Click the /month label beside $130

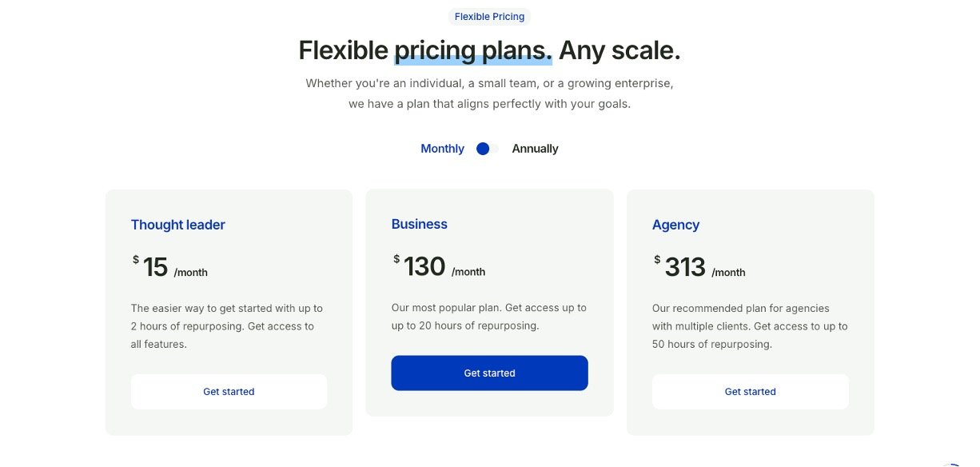[468, 272]
